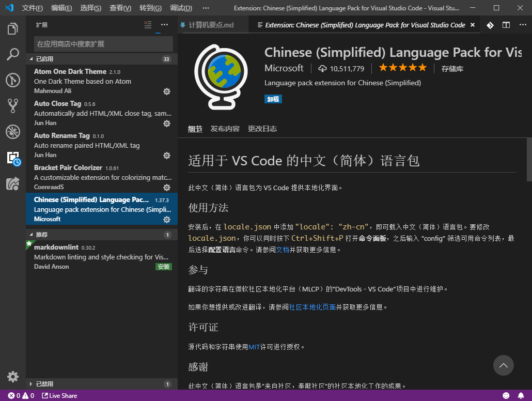Screen dimensions: 532x401
Task: Select the Chinese (Simplified) Language Pack item
Action: point(102,209)
